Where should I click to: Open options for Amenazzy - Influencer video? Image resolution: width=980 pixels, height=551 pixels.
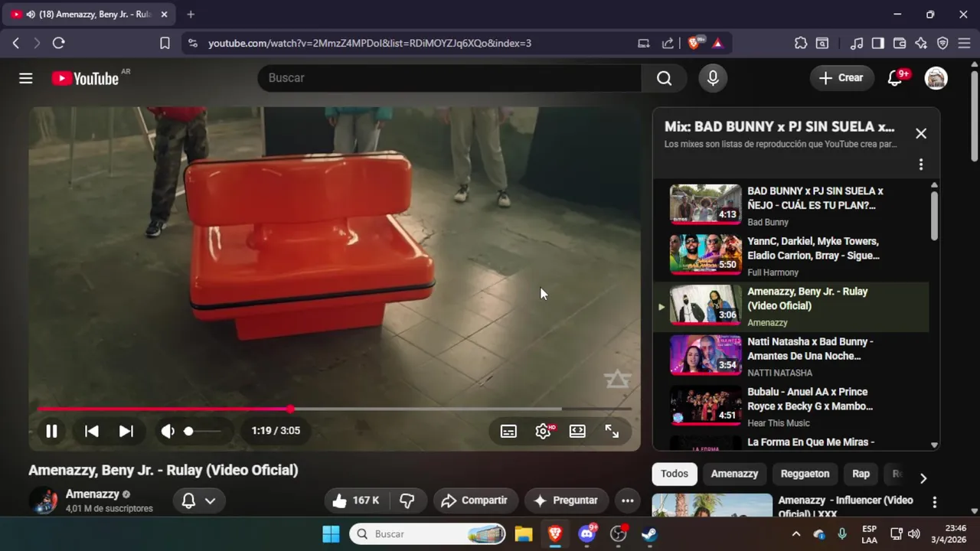click(x=934, y=502)
